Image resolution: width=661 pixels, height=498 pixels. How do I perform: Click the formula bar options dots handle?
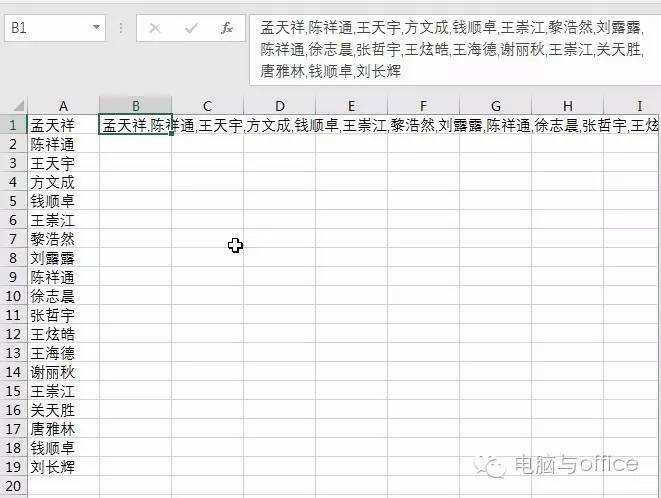click(121, 28)
